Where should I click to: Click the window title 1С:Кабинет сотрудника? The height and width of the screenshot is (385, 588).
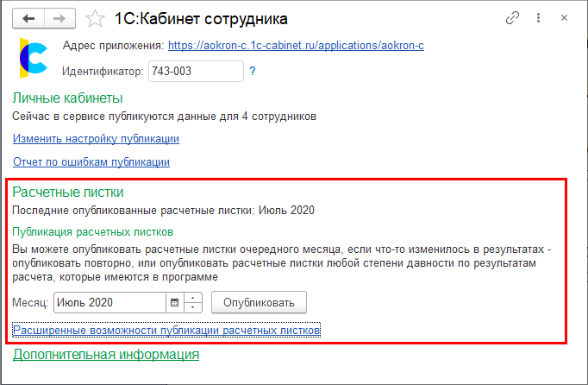[201, 19]
